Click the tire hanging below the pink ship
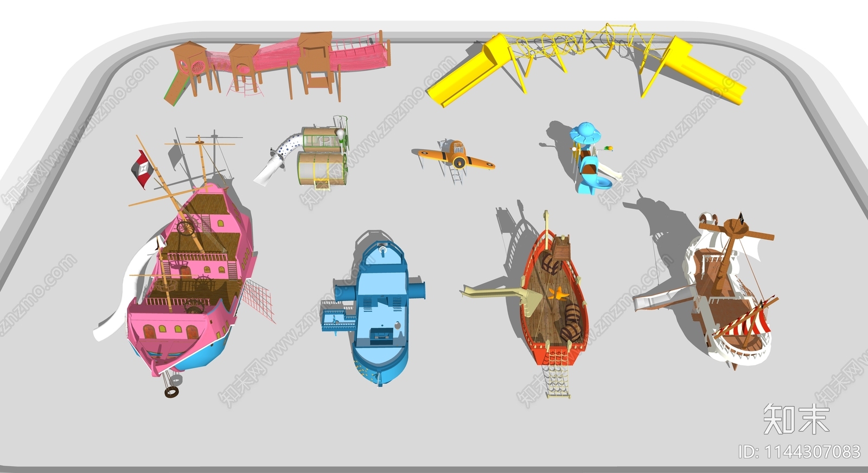Screen dimensions: 868x473 172,392
